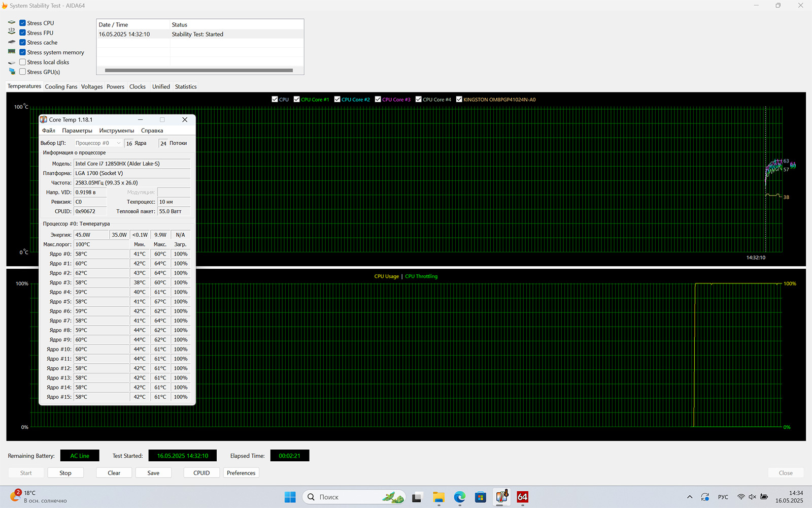Uncheck Stress system memory checkbox
The image size is (812, 508).
pyautogui.click(x=22, y=52)
